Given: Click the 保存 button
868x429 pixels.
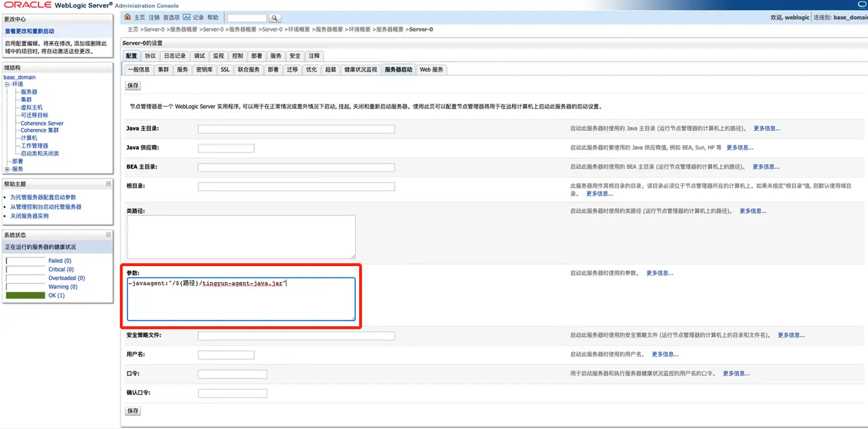Looking at the screenshot, I should pyautogui.click(x=133, y=85).
